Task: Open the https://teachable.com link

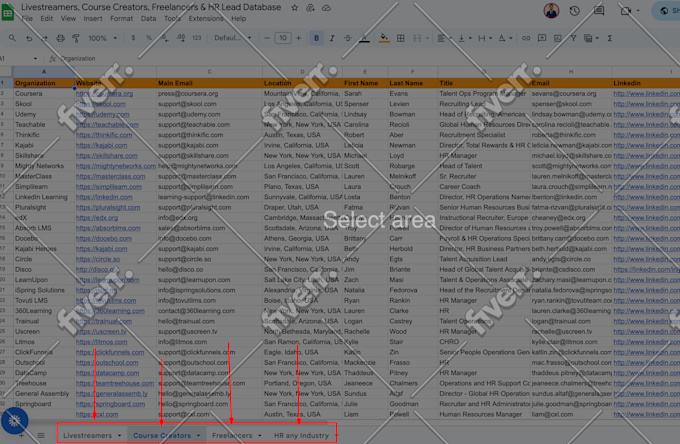Action: [108, 124]
